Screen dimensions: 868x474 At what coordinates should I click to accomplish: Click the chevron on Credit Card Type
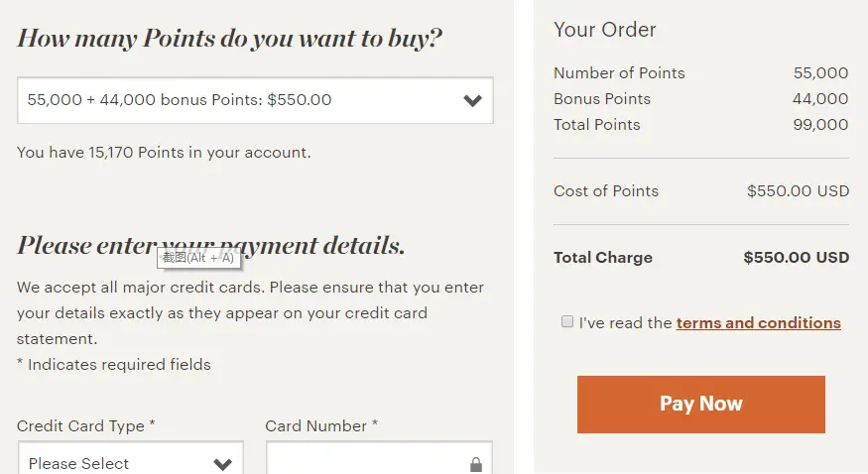pos(223,464)
